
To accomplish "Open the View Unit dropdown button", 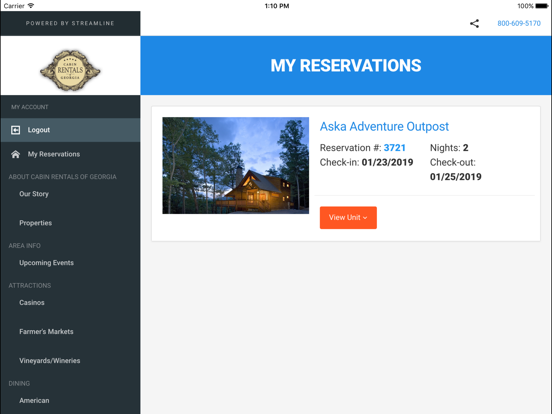I will click(x=348, y=218).
